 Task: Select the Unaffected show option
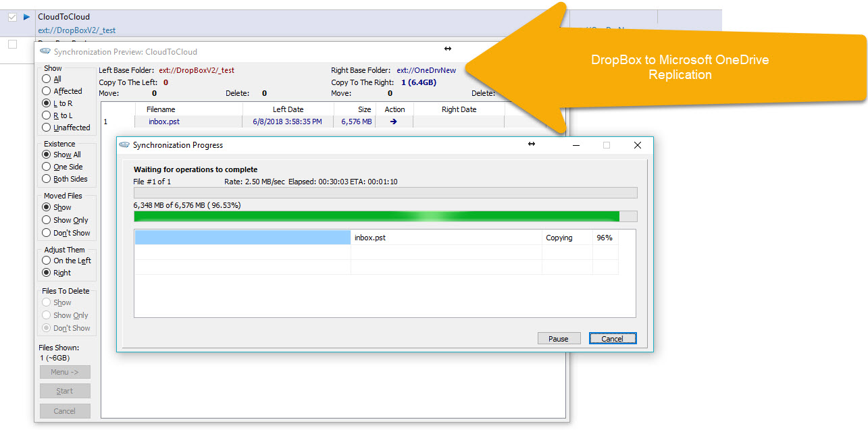[47, 128]
